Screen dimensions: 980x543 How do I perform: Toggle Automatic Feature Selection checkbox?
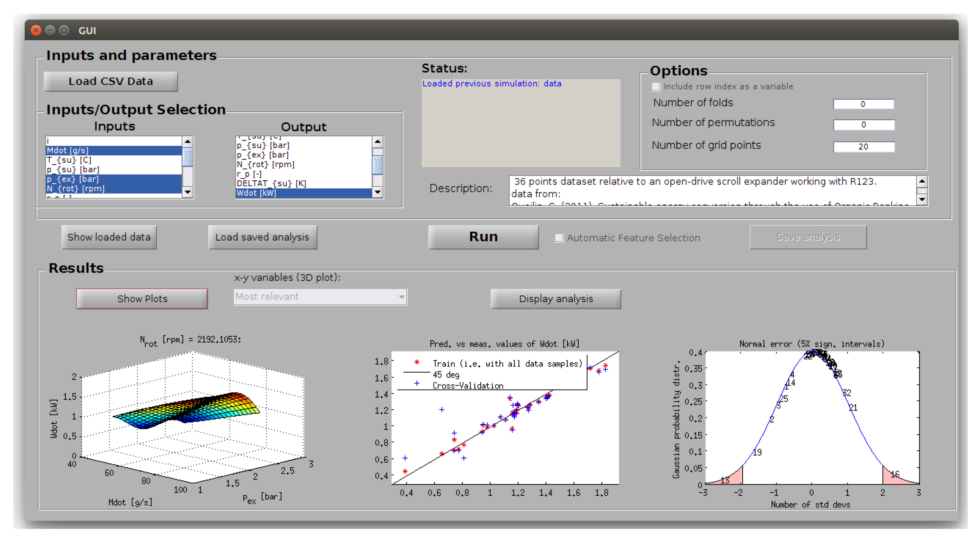(x=558, y=238)
